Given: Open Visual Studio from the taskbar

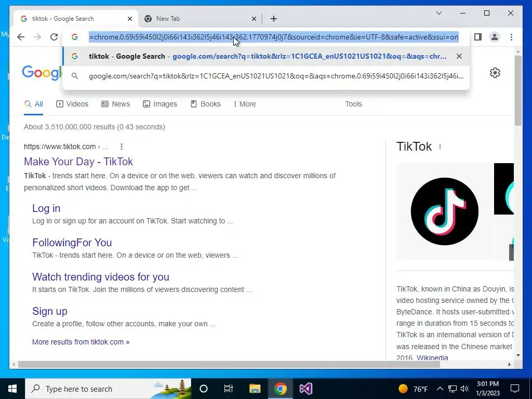Looking at the screenshot, I should click(x=305, y=389).
